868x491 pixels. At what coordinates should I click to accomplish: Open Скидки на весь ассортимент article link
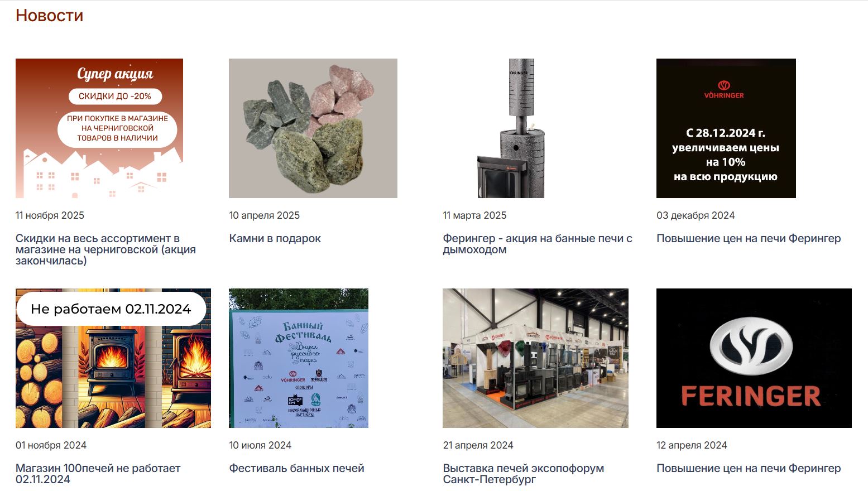tap(105, 249)
